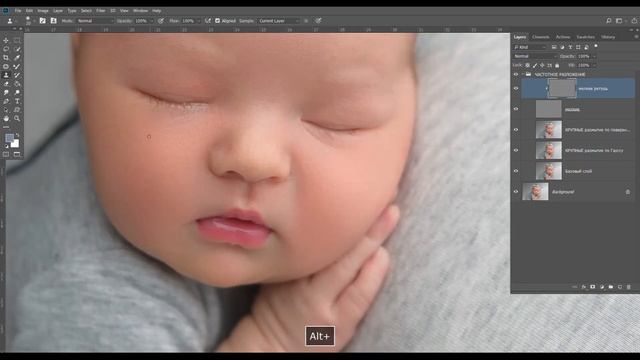Select the Rectangular Marquee tool

click(17, 40)
